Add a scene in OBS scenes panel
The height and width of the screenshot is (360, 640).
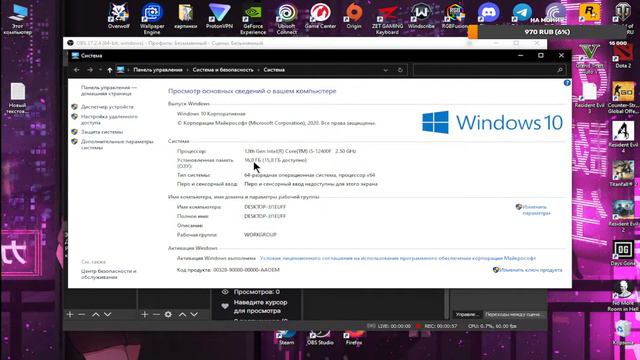click(70, 314)
